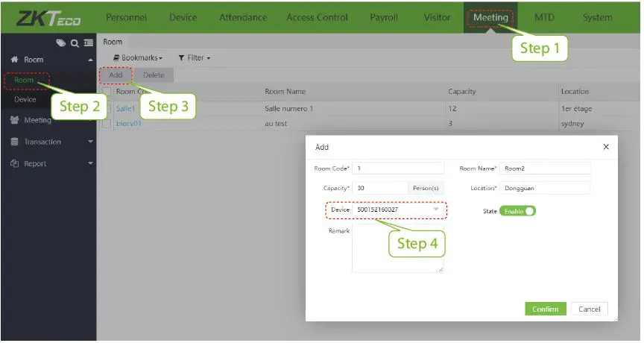Click the Room Code input field
The height and width of the screenshot is (343, 644).
point(398,169)
